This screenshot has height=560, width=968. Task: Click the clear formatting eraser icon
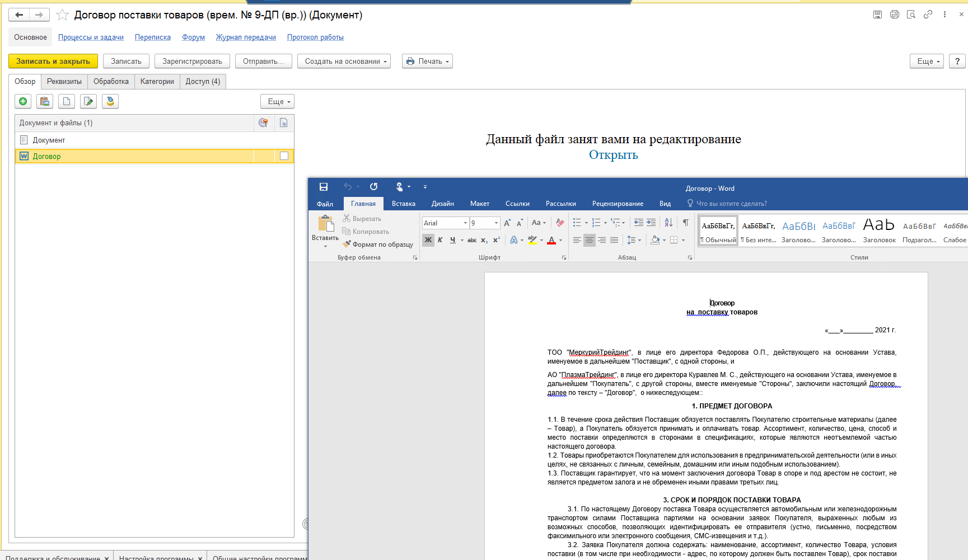tap(560, 223)
